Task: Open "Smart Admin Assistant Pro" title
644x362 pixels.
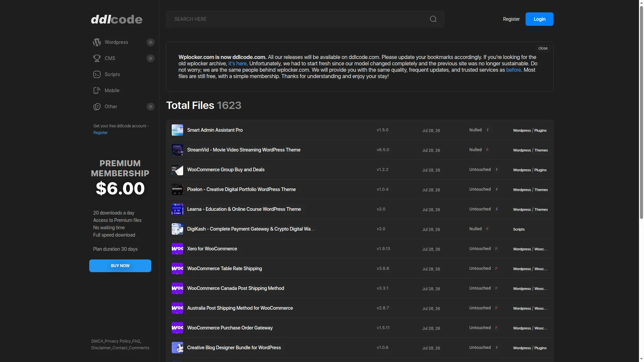Action: [x=215, y=130]
